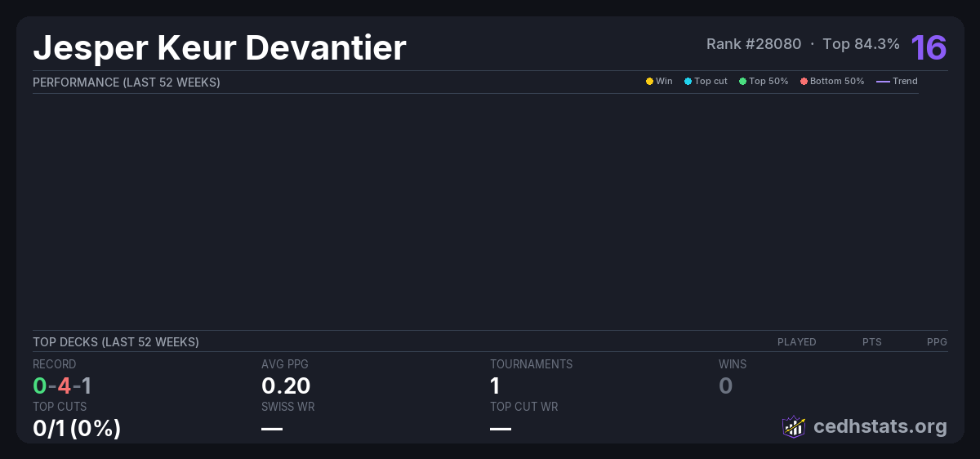Click the Top Cuts 0/1 (0%) value
The width and height of the screenshot is (980, 459).
(x=77, y=427)
